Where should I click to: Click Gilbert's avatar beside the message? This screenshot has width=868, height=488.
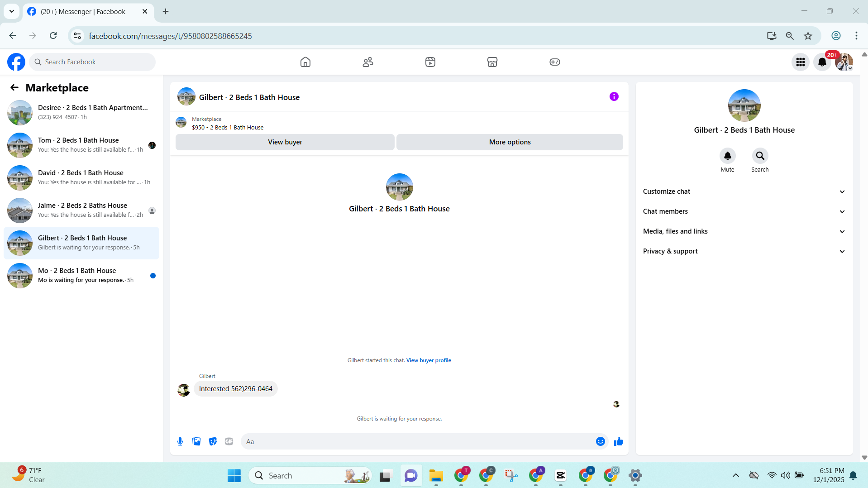pyautogui.click(x=184, y=390)
